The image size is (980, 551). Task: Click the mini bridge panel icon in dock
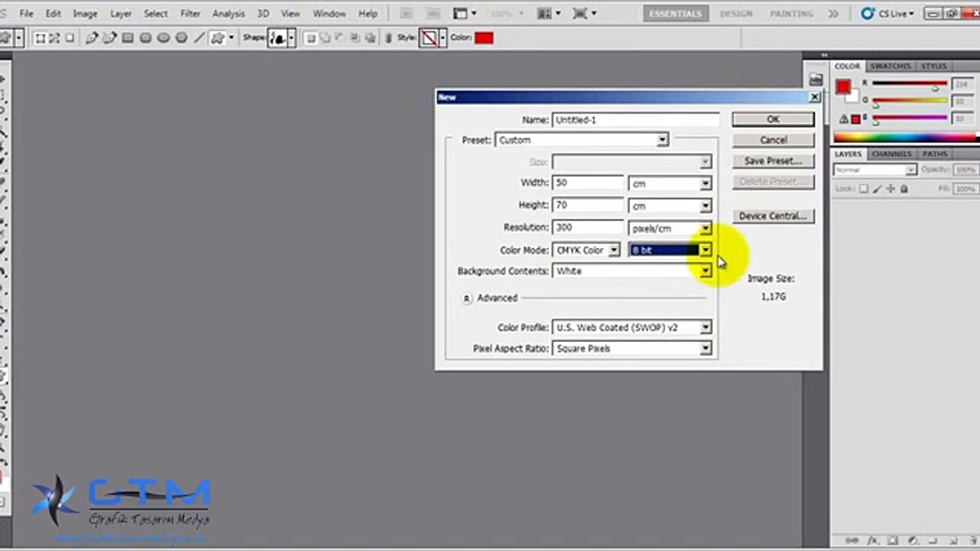click(816, 80)
